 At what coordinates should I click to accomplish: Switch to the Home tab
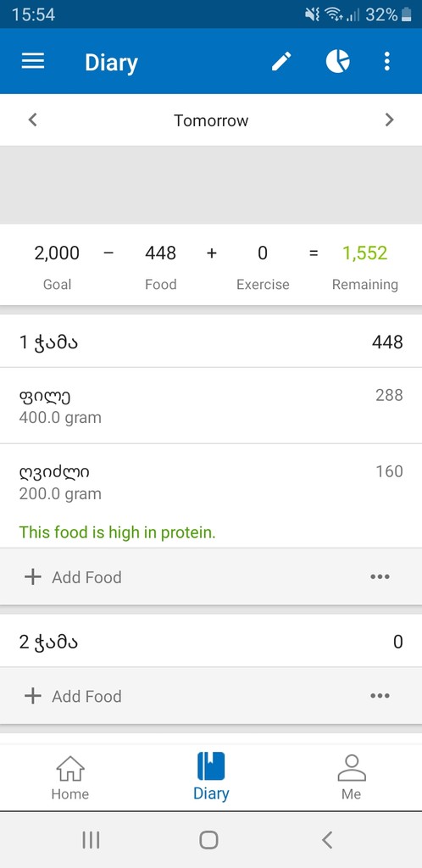(70, 778)
